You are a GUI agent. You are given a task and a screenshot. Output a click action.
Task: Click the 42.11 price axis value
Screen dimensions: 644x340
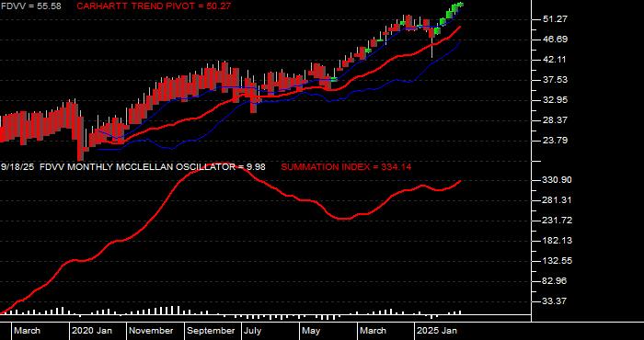tap(556, 60)
